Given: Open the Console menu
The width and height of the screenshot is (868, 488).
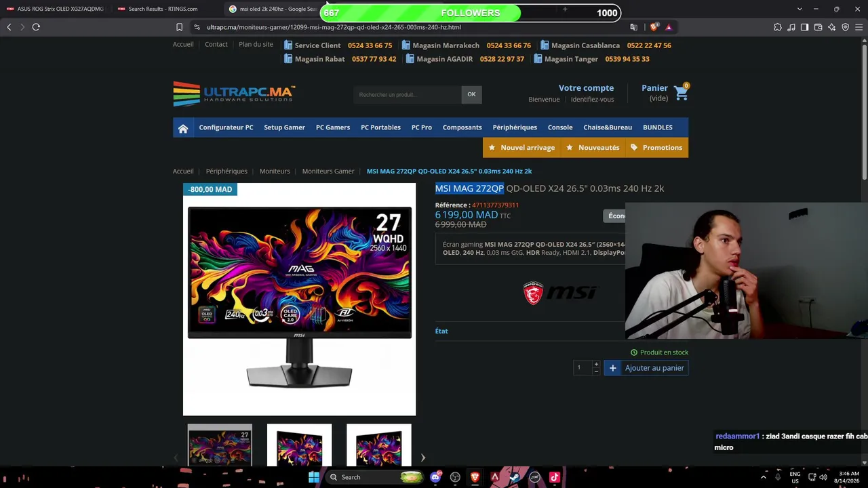Looking at the screenshot, I should click(560, 127).
